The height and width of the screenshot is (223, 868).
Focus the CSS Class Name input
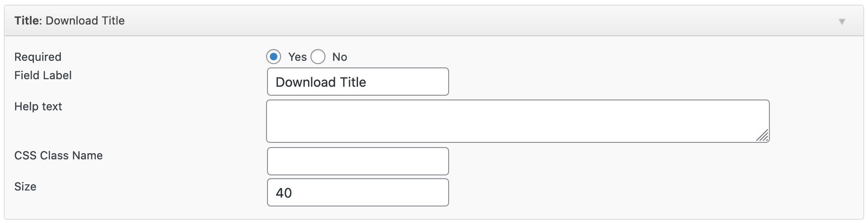click(358, 161)
